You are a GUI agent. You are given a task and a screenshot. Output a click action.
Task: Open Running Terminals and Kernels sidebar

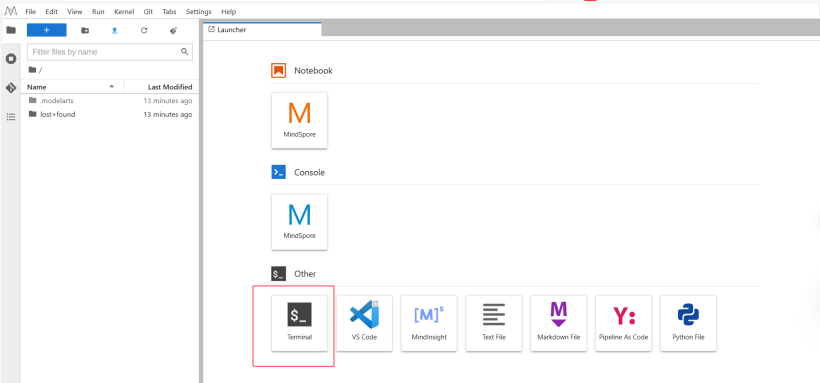tap(10, 59)
